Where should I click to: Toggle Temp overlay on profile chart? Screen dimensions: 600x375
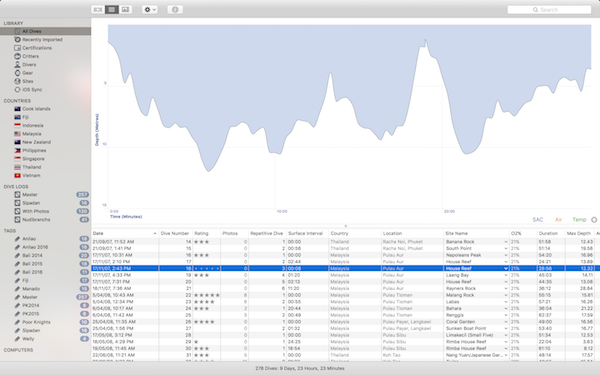pos(579,220)
